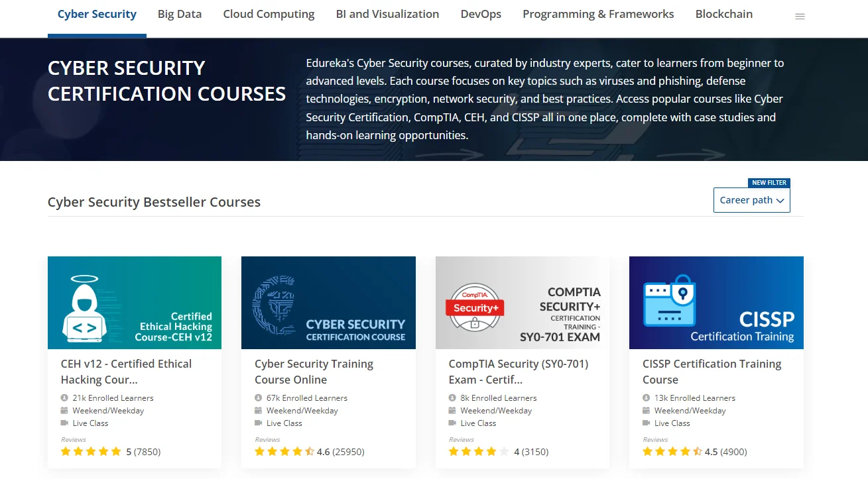Open the Programming & Frameworks tab
The width and height of the screenshot is (868, 479).
click(598, 14)
